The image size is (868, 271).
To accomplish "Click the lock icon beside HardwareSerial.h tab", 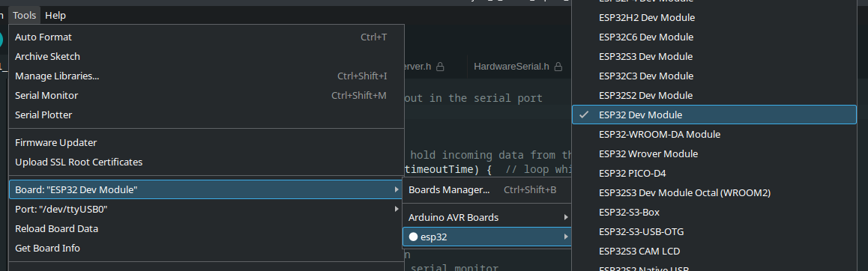I will [x=558, y=67].
